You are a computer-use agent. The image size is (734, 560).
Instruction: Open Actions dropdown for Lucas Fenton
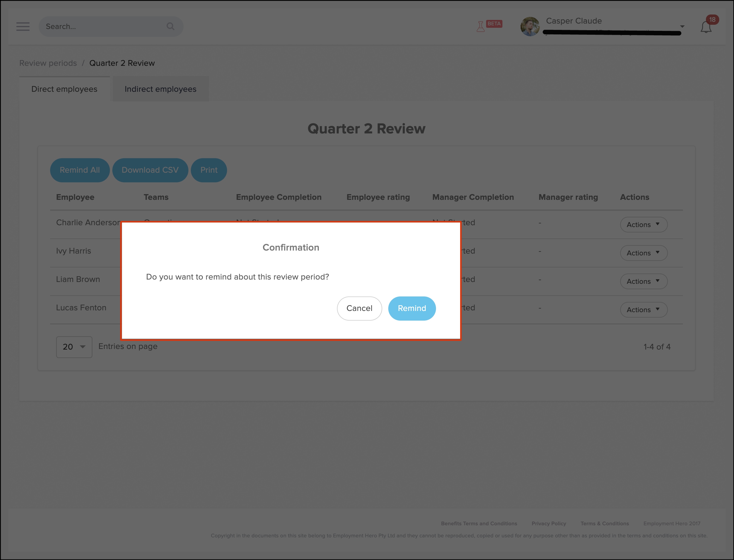[643, 310]
